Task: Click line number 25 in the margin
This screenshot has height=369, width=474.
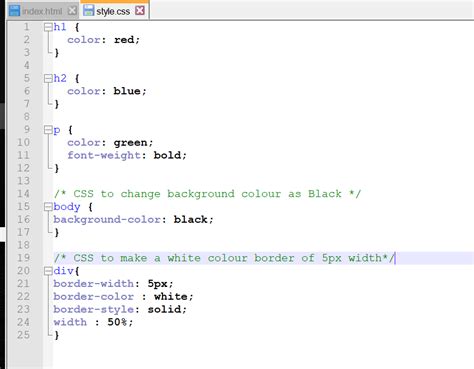Action: coord(23,335)
